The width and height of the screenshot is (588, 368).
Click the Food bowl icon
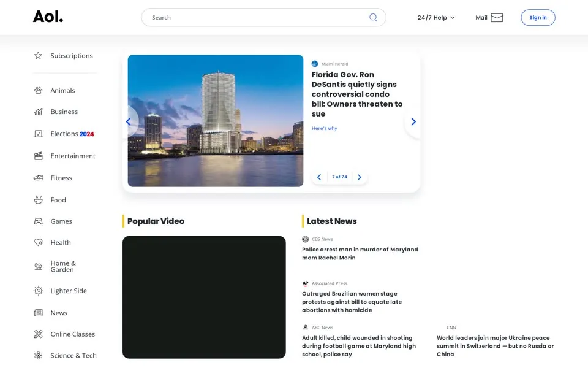coord(38,200)
